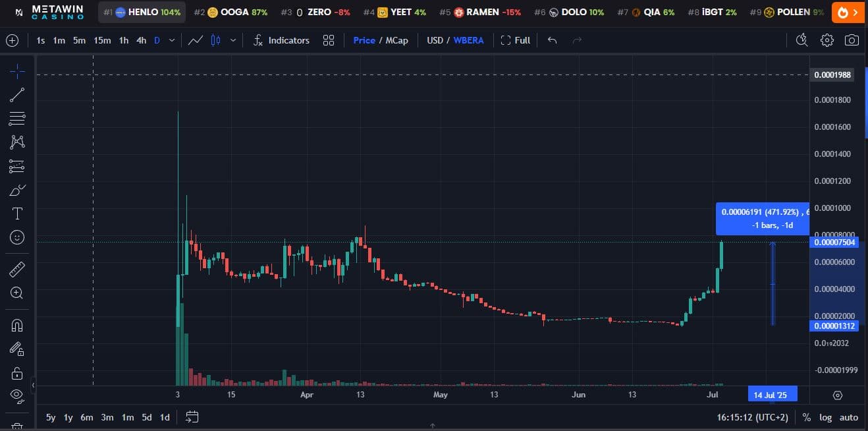Viewport: 868px width, 431px height.
Task: Open the emoji icons tool
Action: point(17,237)
